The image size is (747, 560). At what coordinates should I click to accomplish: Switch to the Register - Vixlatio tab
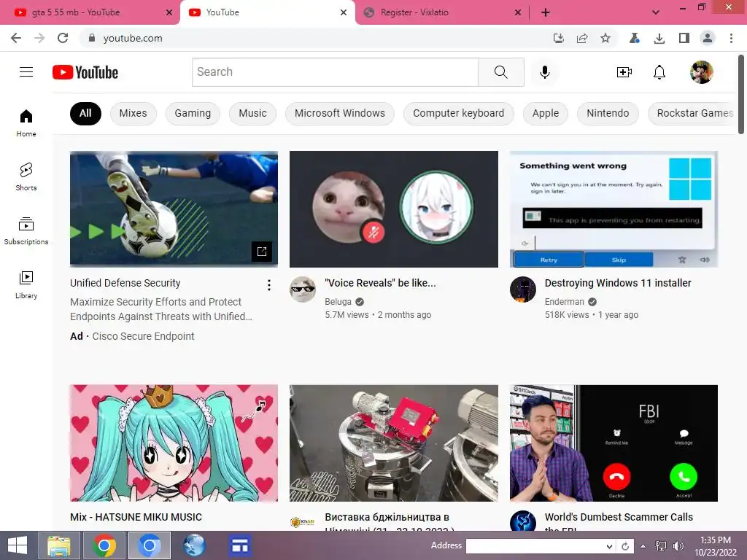click(x=442, y=12)
